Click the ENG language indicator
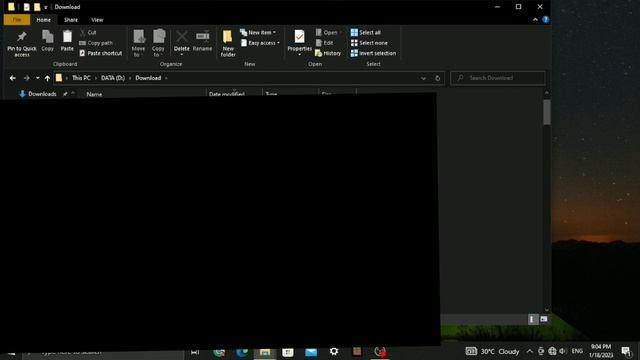Image resolution: width=640 pixels, height=360 pixels. pos(577,351)
